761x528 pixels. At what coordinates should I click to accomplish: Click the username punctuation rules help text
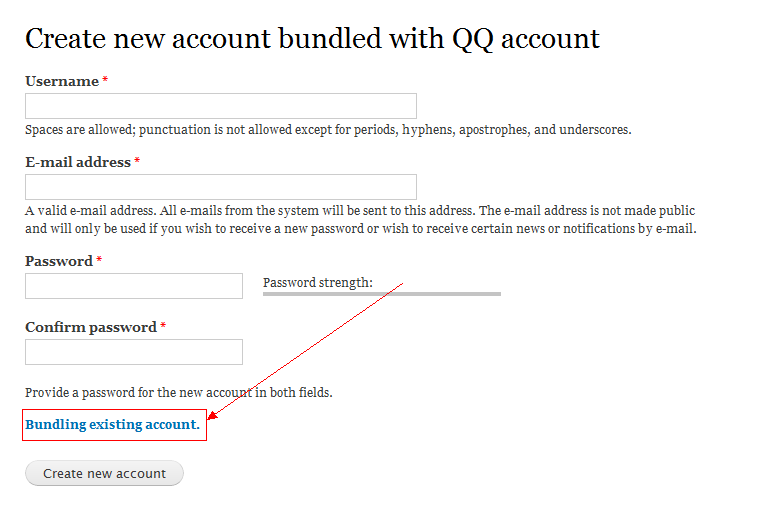click(328, 130)
